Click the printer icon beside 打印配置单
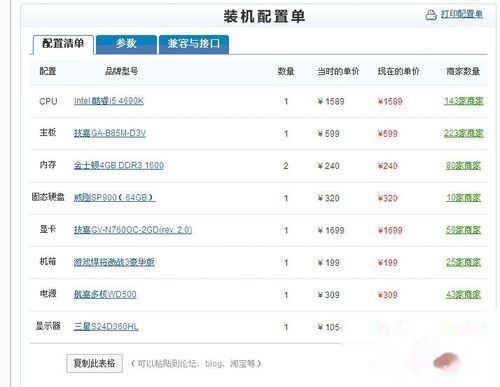 pyautogui.click(x=431, y=15)
